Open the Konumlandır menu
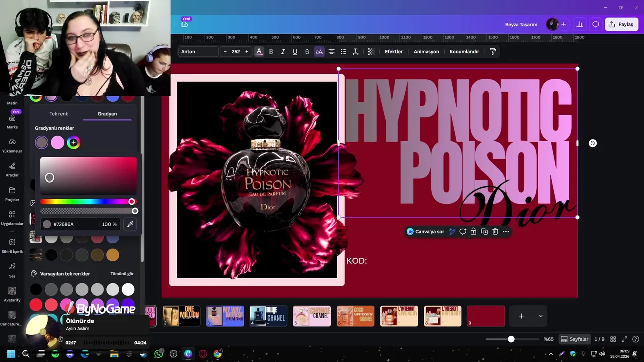Image resolution: width=644 pixels, height=362 pixels. pyautogui.click(x=464, y=52)
